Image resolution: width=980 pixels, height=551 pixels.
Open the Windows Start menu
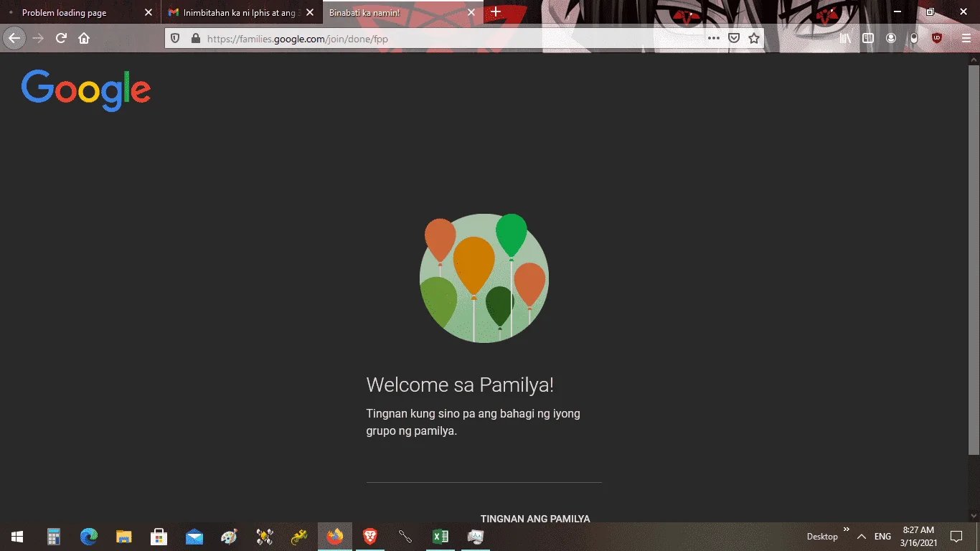17,537
